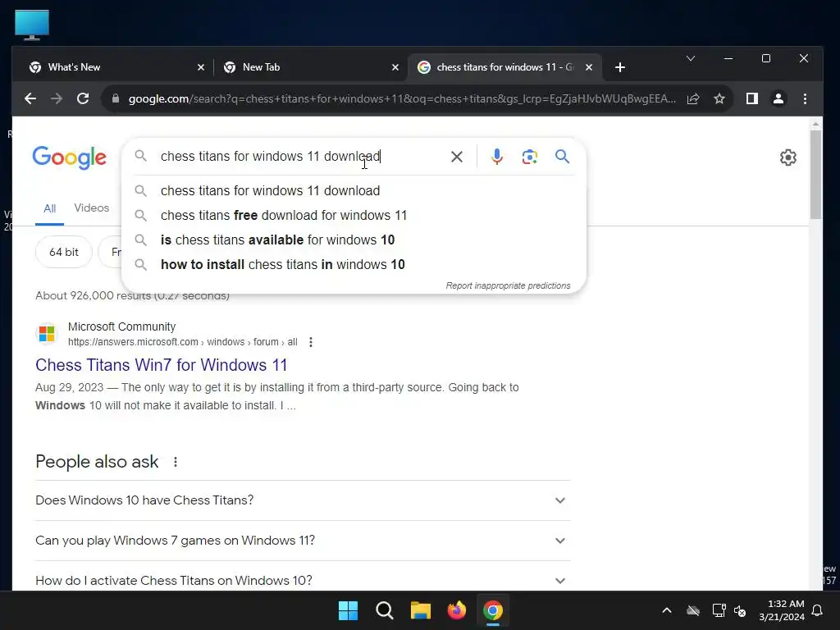840x630 pixels.
Task: Open the notification bell
Action: tap(818, 610)
